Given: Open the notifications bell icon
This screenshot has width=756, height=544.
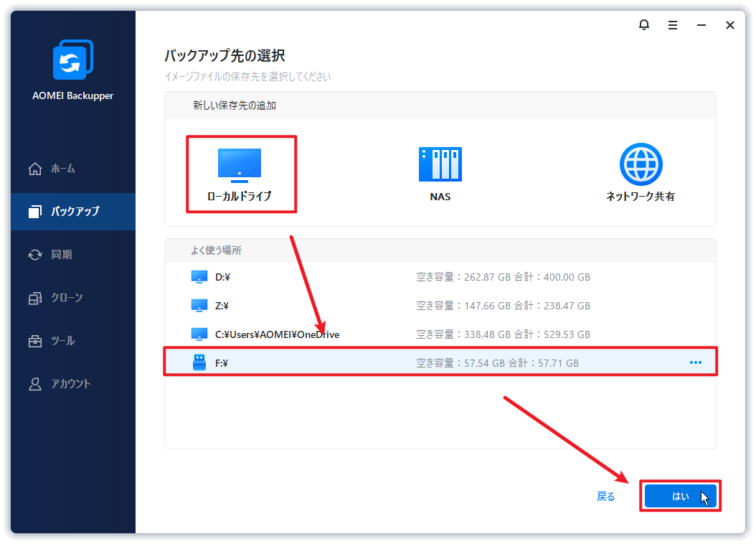Looking at the screenshot, I should (643, 25).
